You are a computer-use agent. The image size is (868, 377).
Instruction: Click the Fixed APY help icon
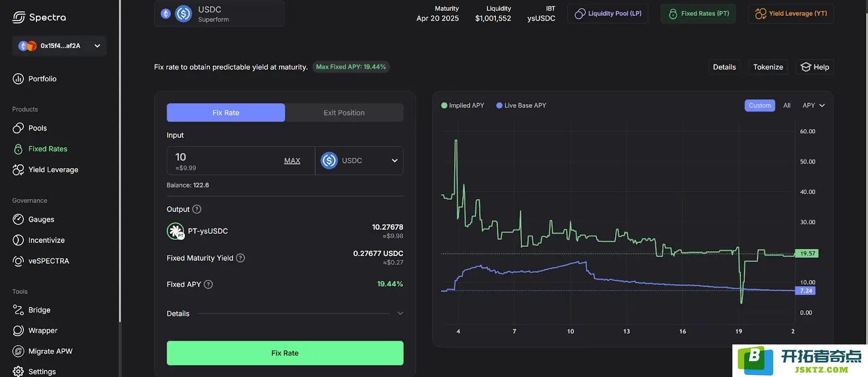[208, 284]
